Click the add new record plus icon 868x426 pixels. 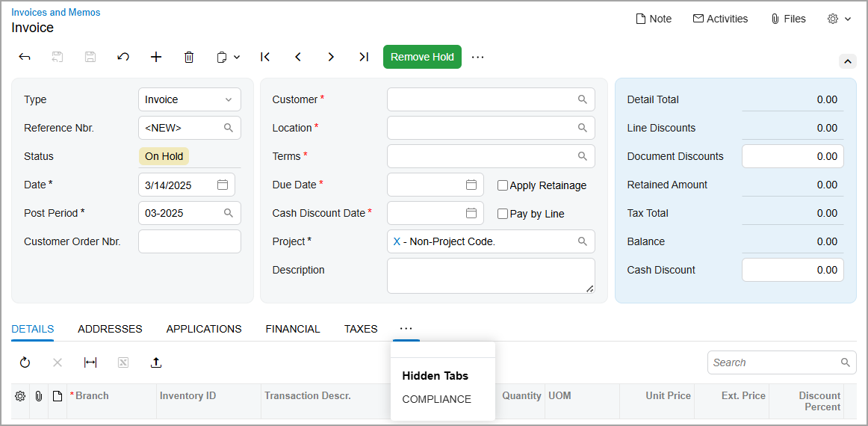click(156, 57)
